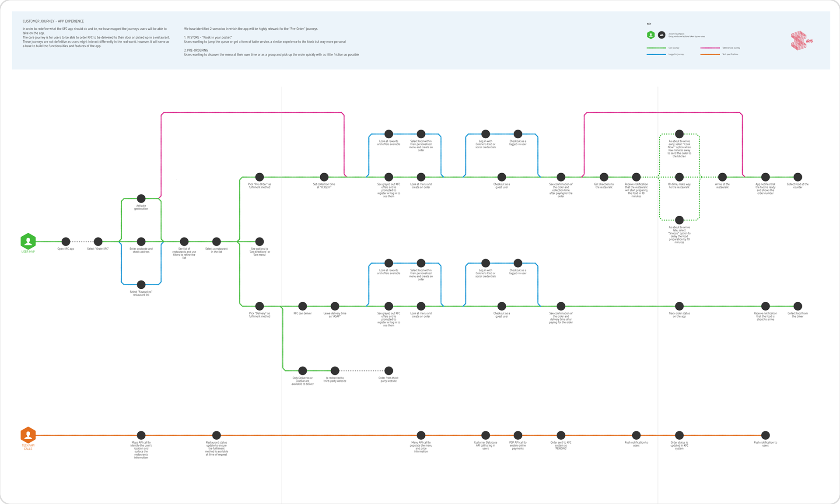This screenshot has width=840, height=504.
Task: Click the green USER MVP hexagon icon
Action: tap(28, 241)
